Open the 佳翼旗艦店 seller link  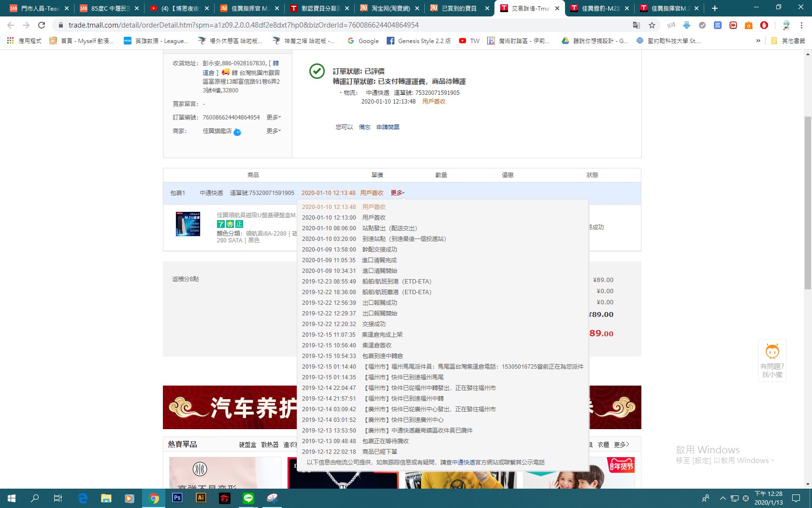pos(217,131)
